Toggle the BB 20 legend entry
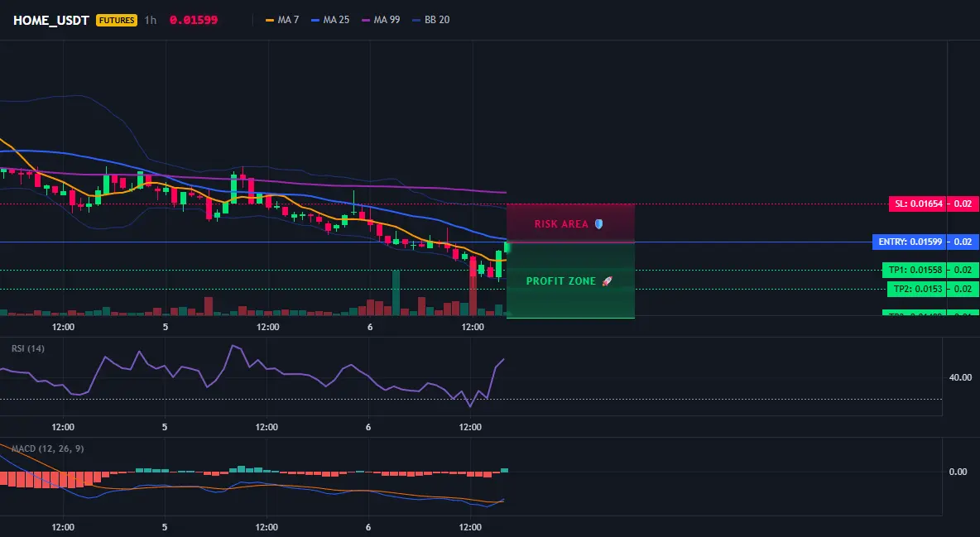 pyautogui.click(x=431, y=20)
